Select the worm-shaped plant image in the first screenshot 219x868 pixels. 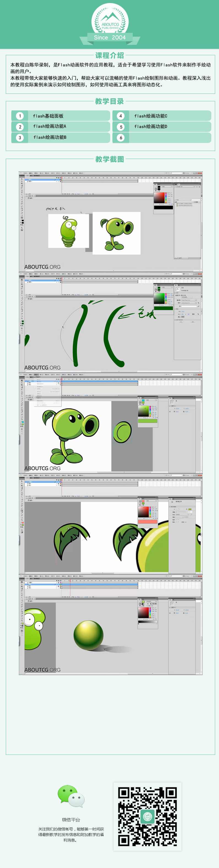click(69, 231)
